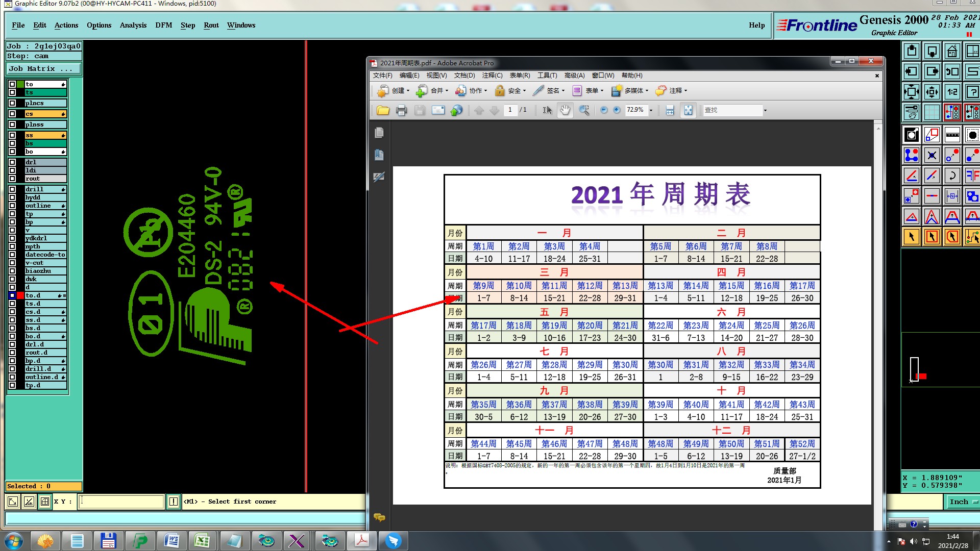The image size is (980, 551).
Task: Select the 1:2 zoom icon
Action: coord(952,92)
